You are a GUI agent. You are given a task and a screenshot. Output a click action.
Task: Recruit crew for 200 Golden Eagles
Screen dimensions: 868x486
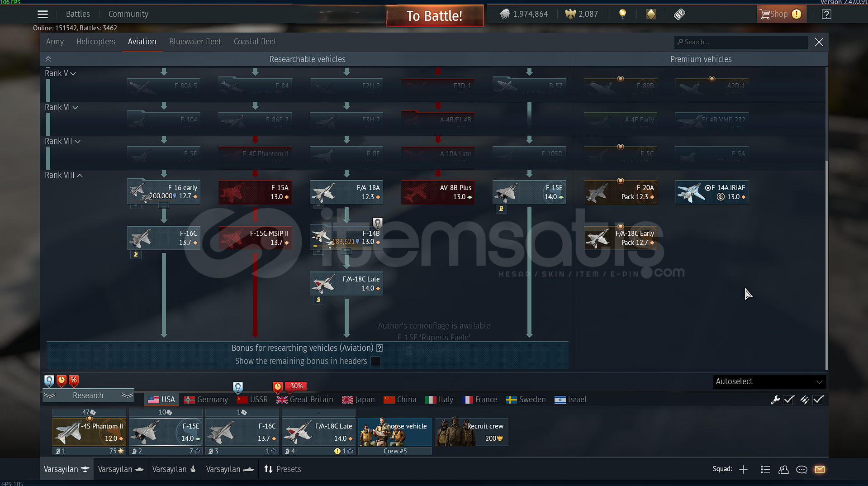point(471,432)
